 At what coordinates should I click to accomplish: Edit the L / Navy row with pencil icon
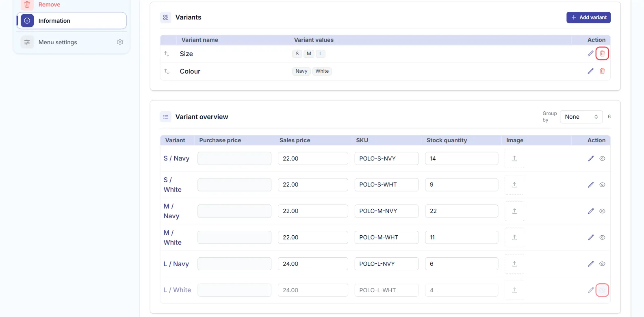click(591, 264)
